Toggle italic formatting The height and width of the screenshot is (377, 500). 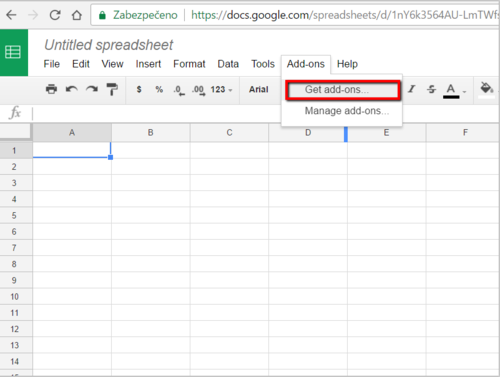coord(412,89)
